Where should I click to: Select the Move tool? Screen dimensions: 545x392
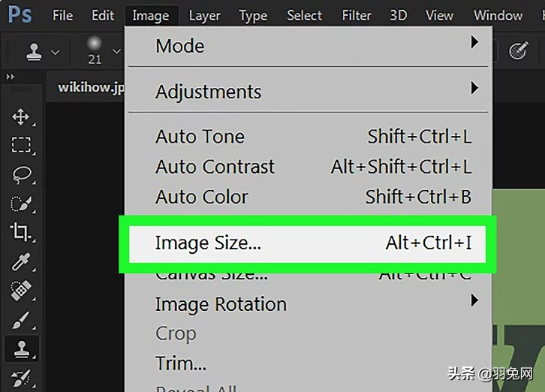(x=20, y=116)
